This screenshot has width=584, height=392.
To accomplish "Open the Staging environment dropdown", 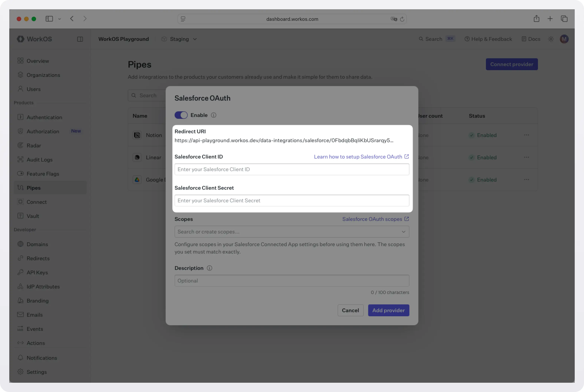I will point(179,39).
